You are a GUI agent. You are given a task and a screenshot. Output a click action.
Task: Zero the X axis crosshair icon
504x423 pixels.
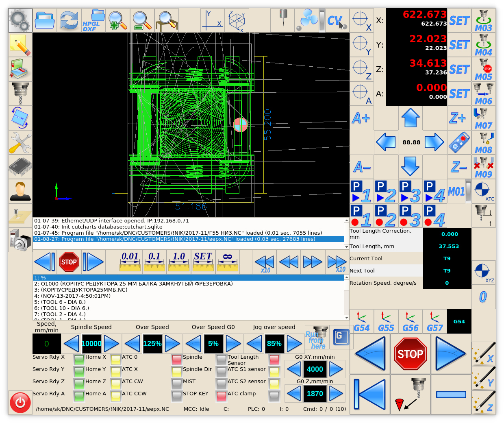click(361, 20)
